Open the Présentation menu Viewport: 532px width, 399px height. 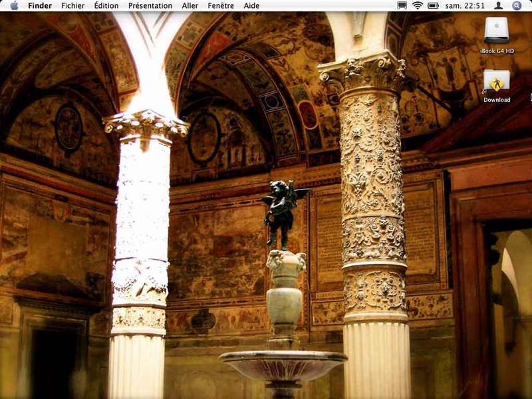[x=150, y=6]
